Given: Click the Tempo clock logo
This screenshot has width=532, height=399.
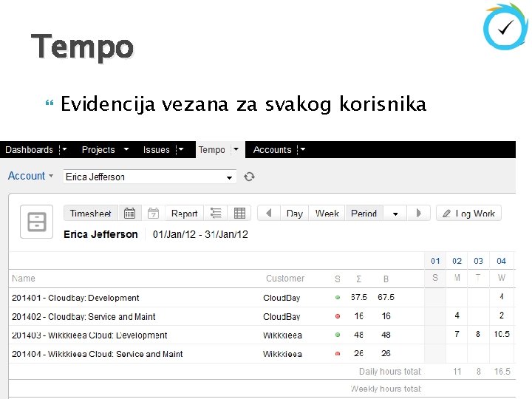Looking at the screenshot, I should click(505, 27).
